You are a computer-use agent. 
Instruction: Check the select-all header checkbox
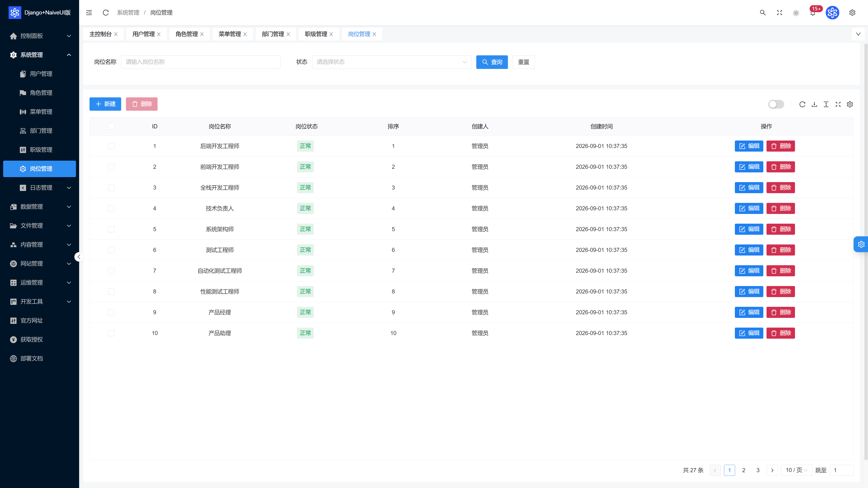click(x=111, y=126)
